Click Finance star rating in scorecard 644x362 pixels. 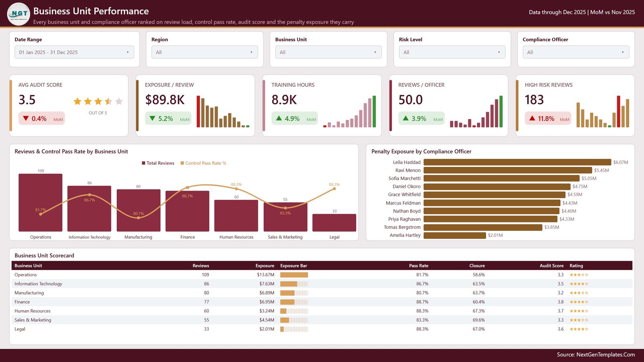pyautogui.click(x=579, y=302)
